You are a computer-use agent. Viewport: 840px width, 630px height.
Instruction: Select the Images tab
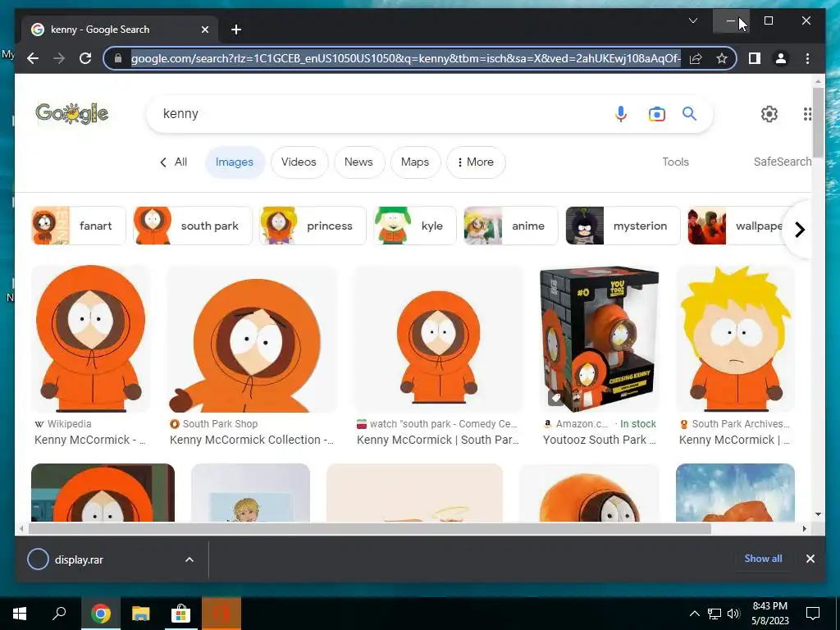tap(234, 162)
